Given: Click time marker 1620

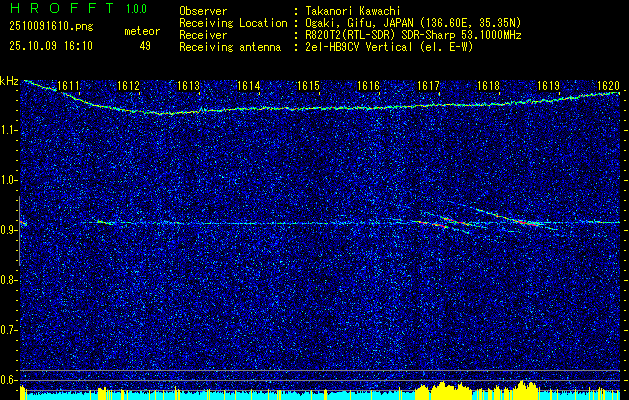Looking at the screenshot, I should (x=608, y=85).
